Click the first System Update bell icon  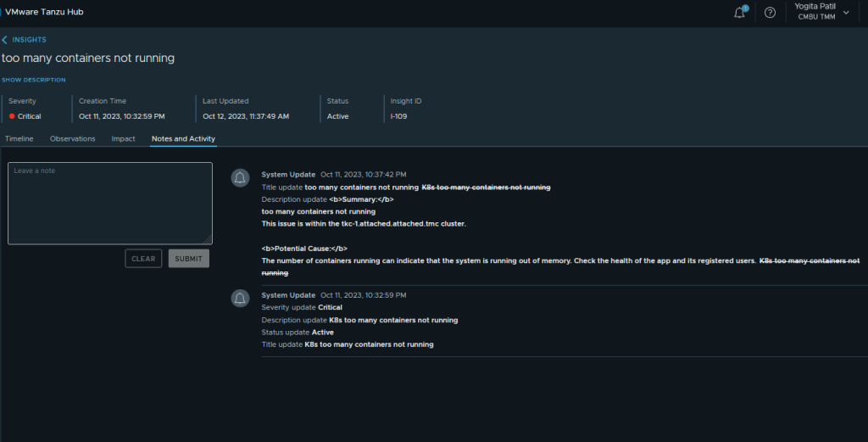tap(241, 177)
